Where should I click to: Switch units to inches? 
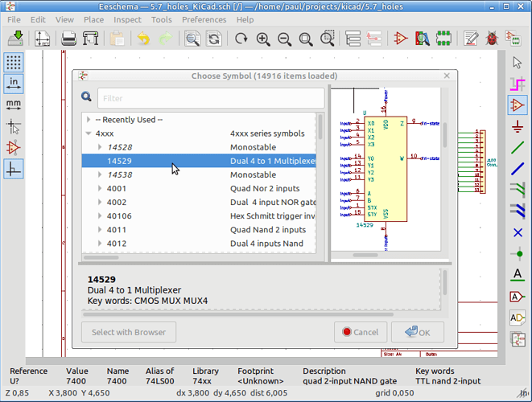click(x=14, y=84)
